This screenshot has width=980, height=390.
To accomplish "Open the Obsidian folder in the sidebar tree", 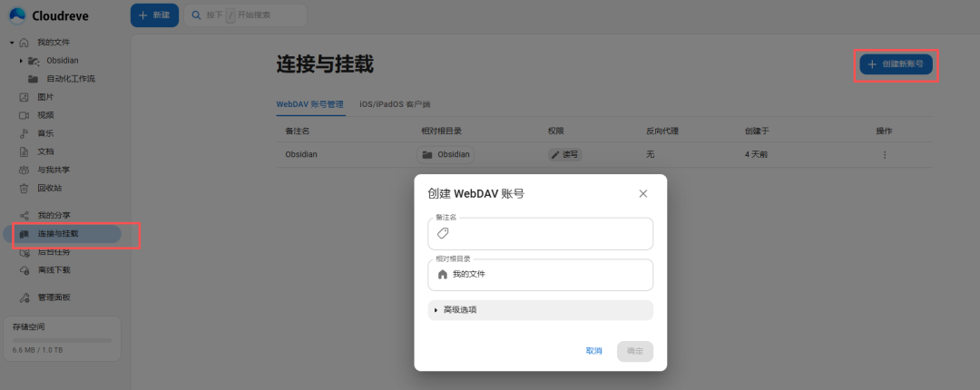I will [63, 61].
